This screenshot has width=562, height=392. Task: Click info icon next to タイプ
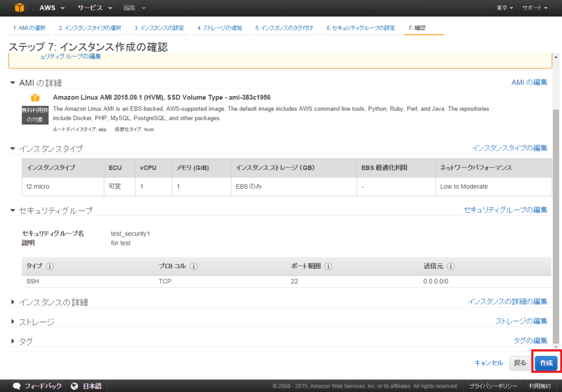(50, 266)
